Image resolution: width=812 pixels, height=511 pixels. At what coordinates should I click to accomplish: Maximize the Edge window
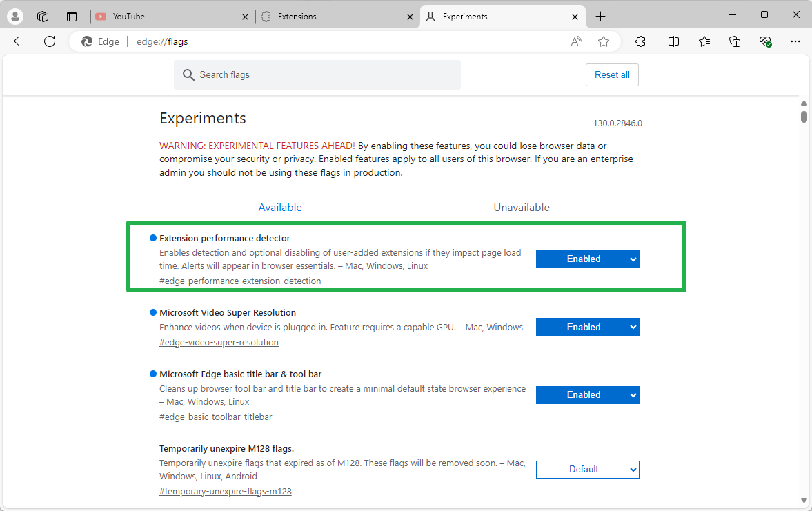click(x=764, y=15)
